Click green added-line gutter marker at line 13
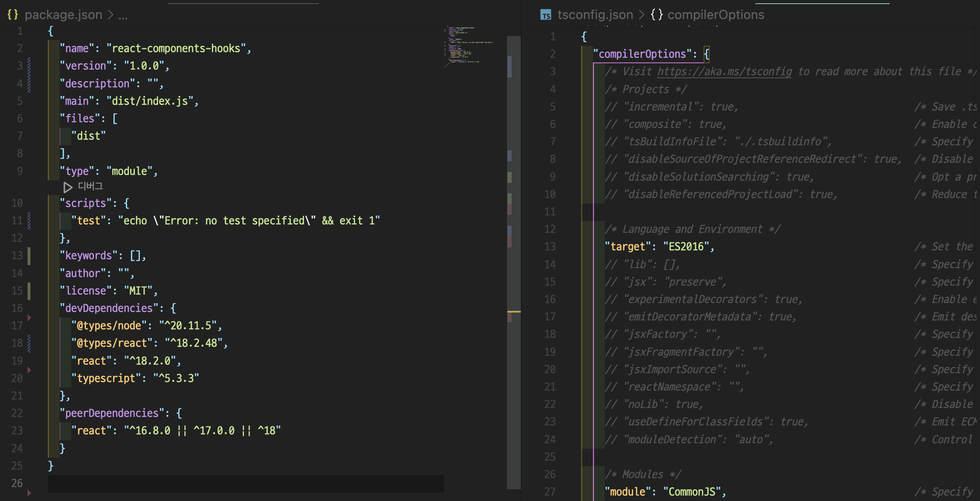Image resolution: width=980 pixels, height=501 pixels. coord(29,256)
